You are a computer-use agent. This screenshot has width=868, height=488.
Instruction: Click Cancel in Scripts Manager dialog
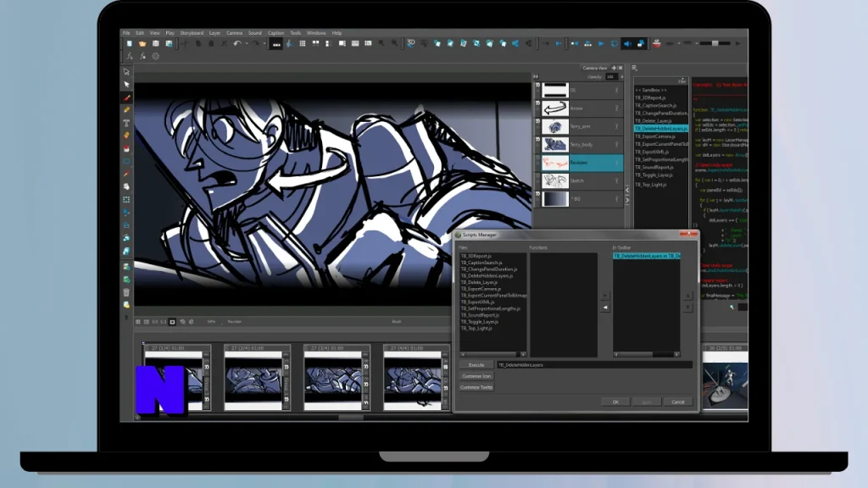tap(677, 402)
